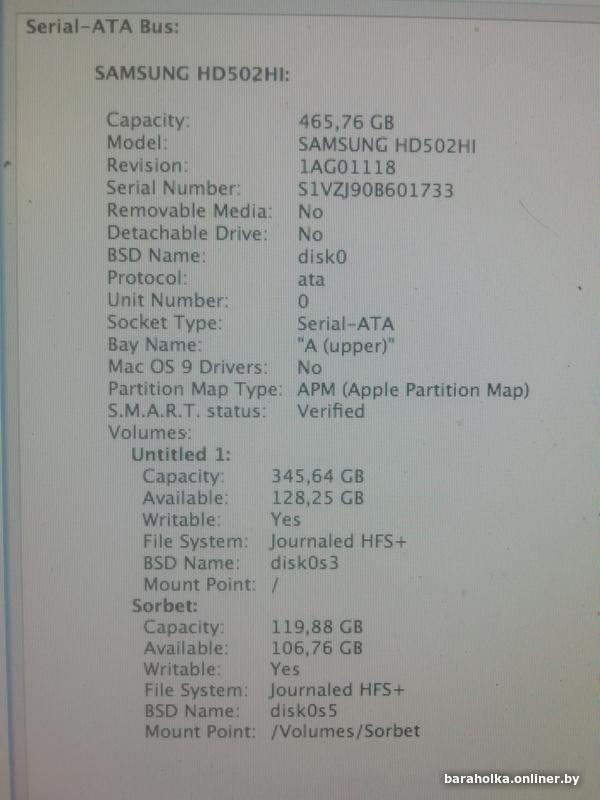
Task: Click the 'Sorbet:' volume heading
Action: pyautogui.click(x=164, y=606)
